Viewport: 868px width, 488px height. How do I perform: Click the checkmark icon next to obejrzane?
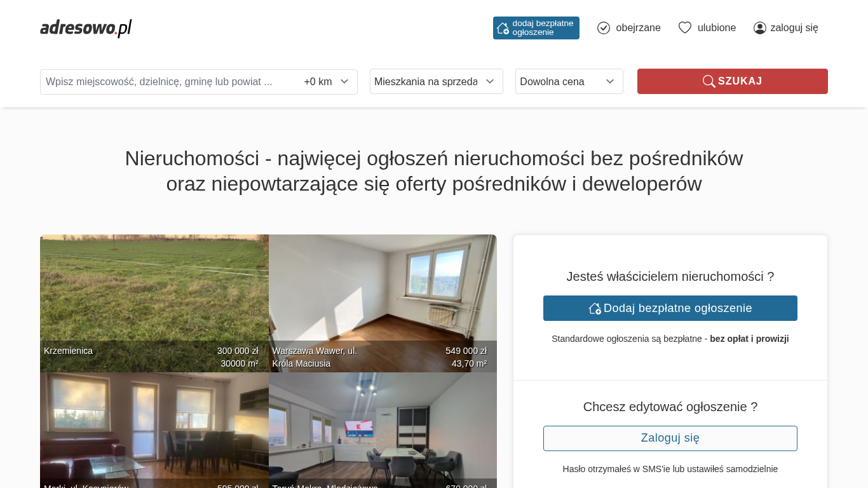click(604, 28)
